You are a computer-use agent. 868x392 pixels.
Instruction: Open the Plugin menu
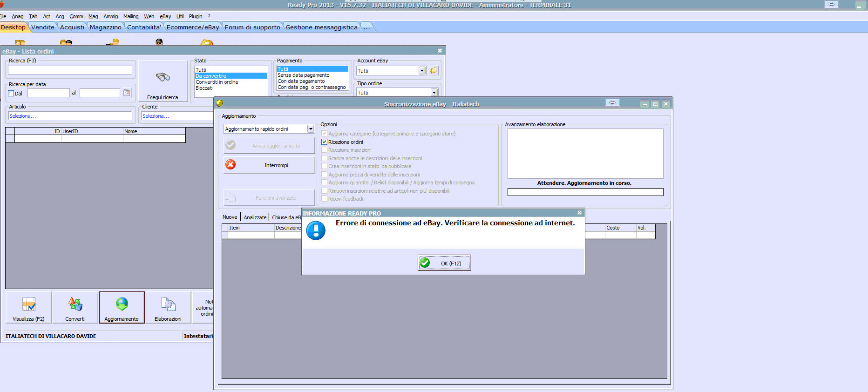[196, 16]
